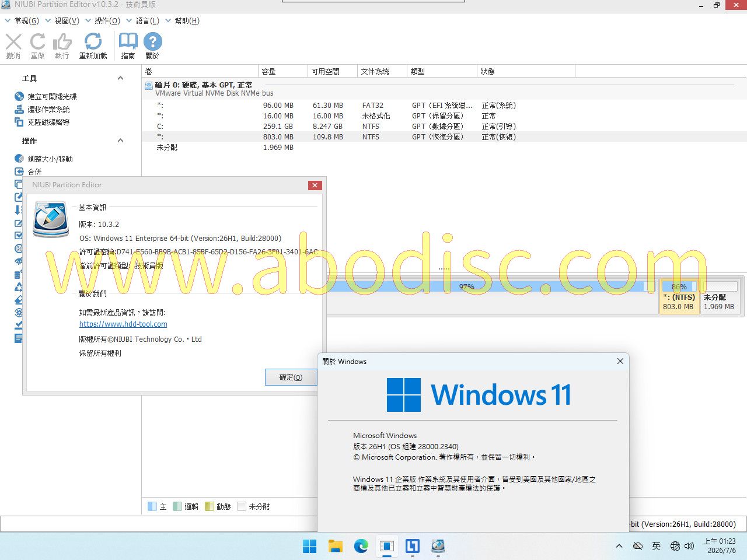747x560 pixels.
Task: Click the 英 input language indicator
Action: coord(657,546)
